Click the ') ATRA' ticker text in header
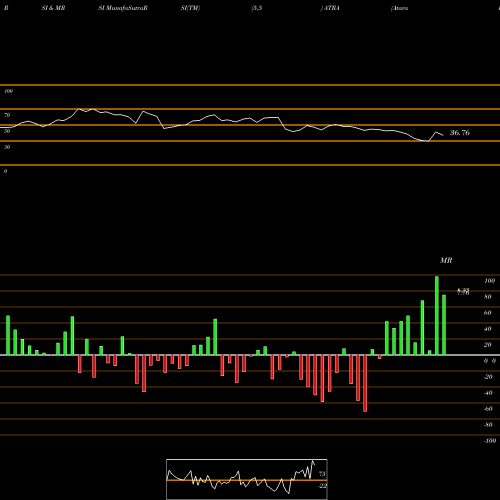 tap(330, 8)
